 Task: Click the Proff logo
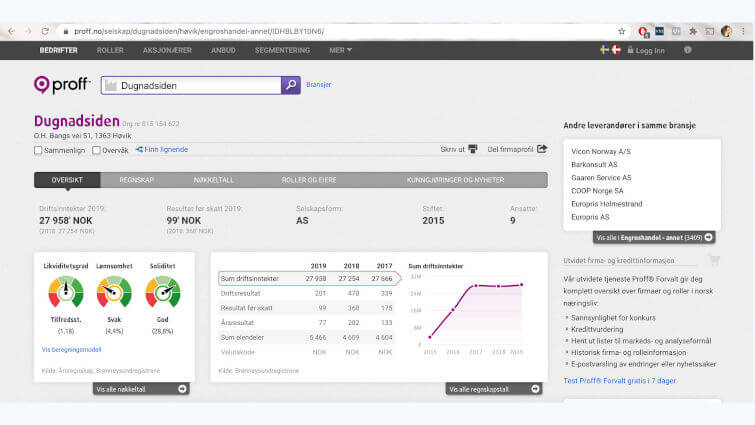[x=62, y=85]
